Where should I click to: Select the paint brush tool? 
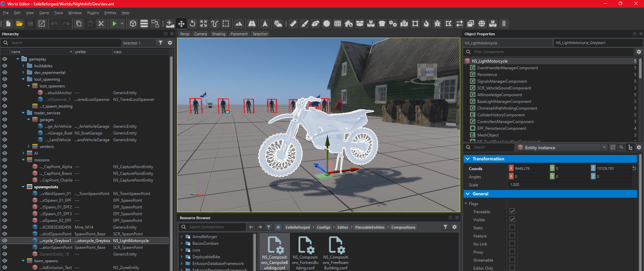pos(305,24)
